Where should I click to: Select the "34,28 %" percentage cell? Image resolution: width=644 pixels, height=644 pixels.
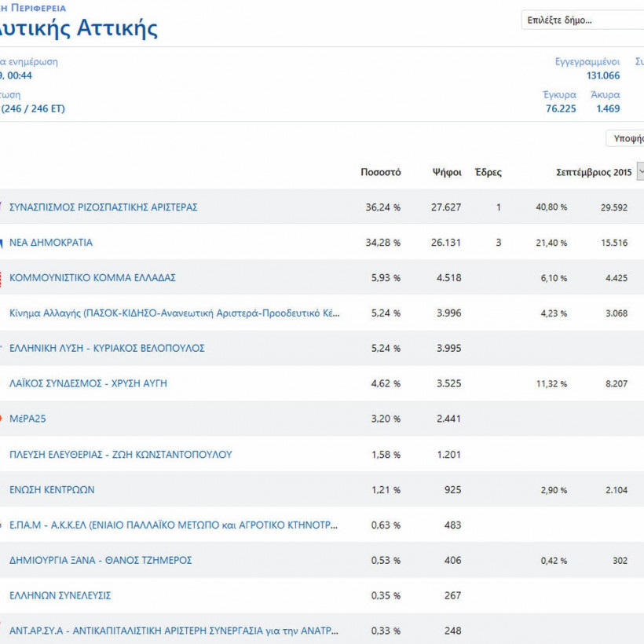(x=382, y=243)
